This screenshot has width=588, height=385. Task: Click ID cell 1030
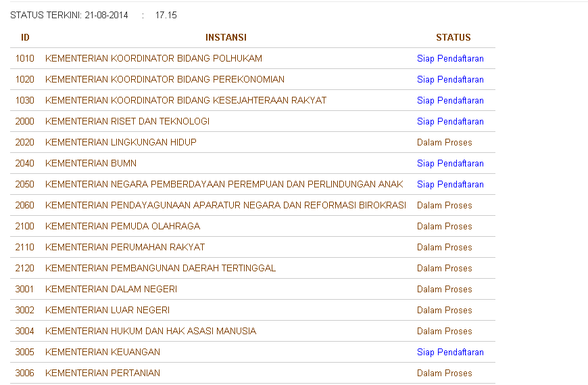[x=25, y=101]
